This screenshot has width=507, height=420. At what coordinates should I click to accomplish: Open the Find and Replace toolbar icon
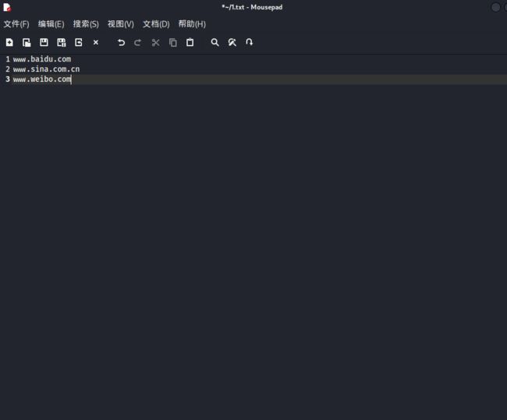(x=232, y=42)
